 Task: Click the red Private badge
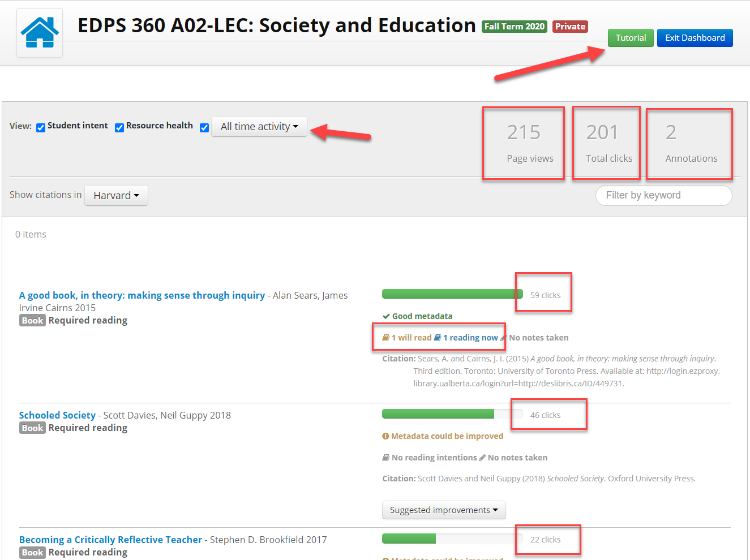click(x=570, y=27)
